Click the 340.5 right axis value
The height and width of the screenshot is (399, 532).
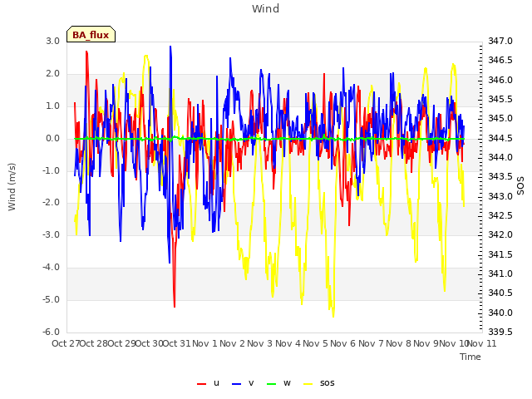click(500, 293)
